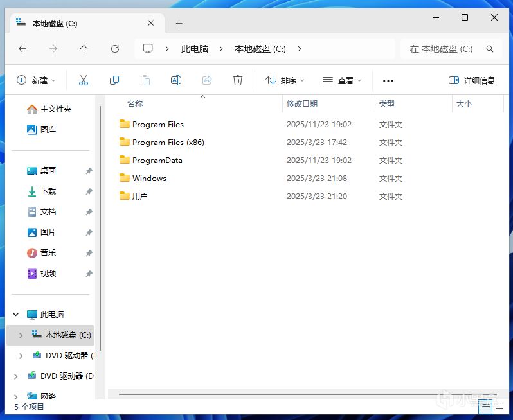Click the PC monitor icon in address bar
Image resolution: width=513 pixels, height=420 pixels.
148,49
